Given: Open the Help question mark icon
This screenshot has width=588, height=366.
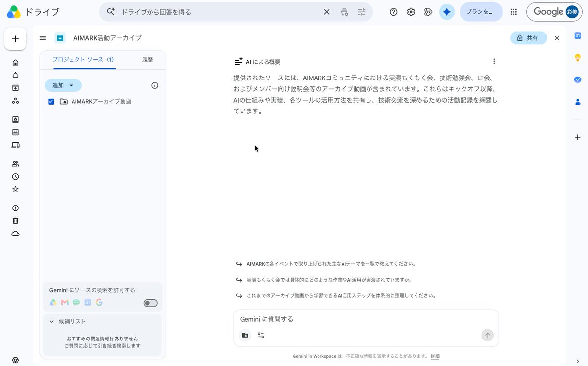Looking at the screenshot, I should pos(393,12).
